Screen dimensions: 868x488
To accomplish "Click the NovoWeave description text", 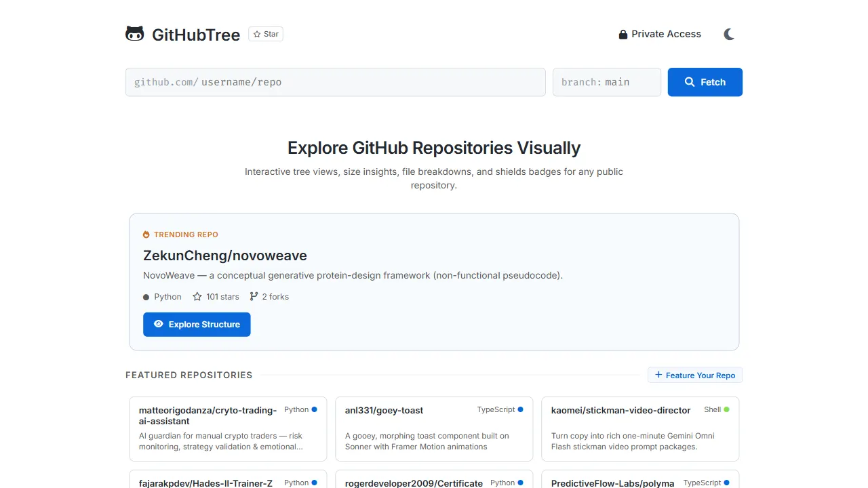I will [353, 275].
